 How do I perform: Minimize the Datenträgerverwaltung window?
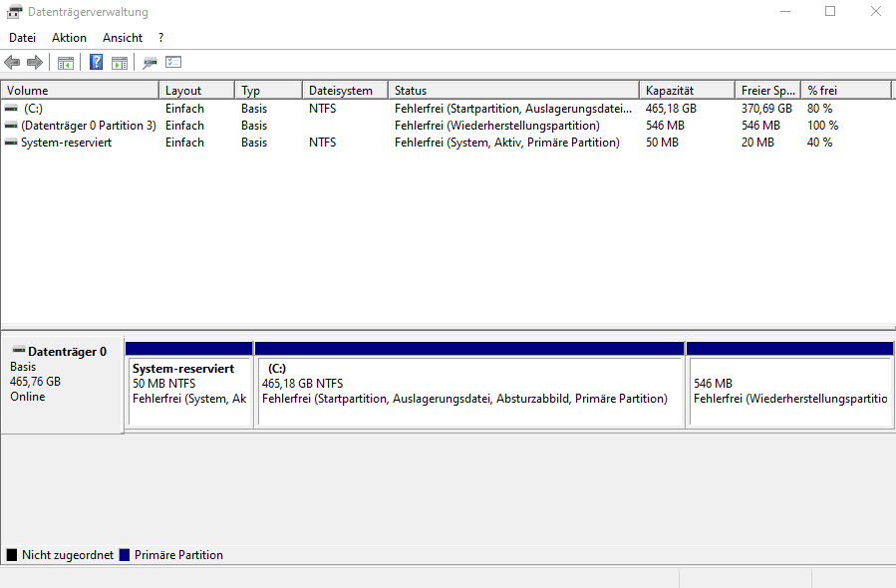click(785, 11)
